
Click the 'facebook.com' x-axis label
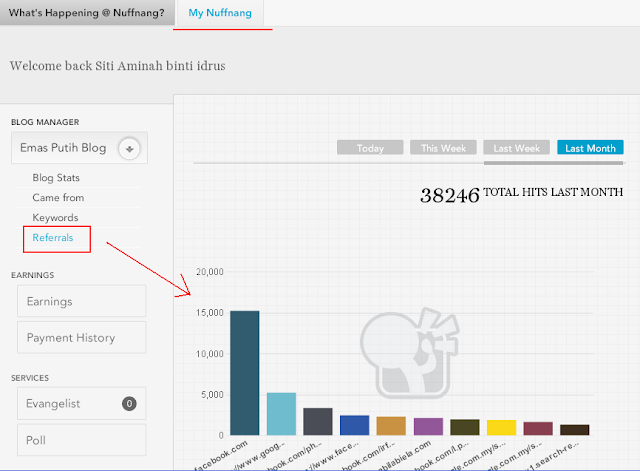(221, 456)
